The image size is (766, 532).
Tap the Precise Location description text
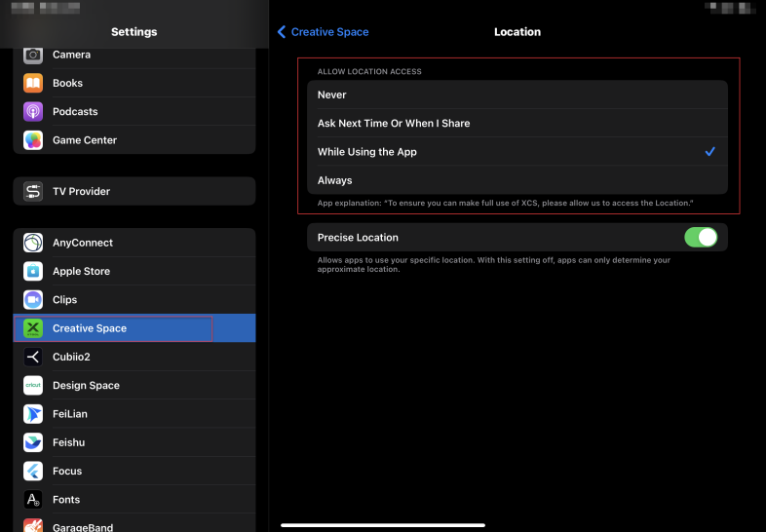coord(494,264)
